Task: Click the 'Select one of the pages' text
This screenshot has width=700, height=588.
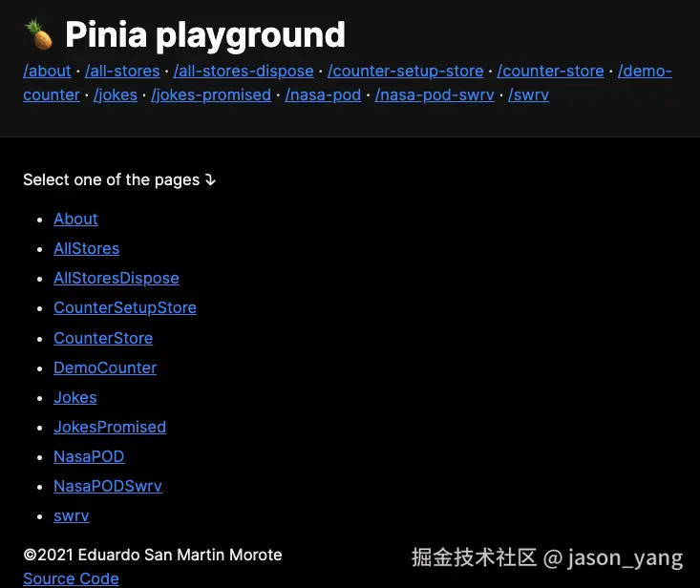Action: (119, 179)
